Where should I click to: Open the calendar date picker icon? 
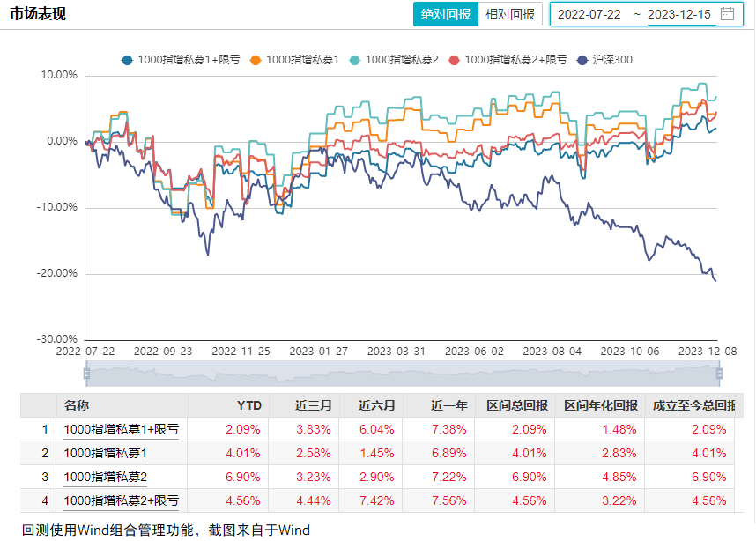[727, 14]
